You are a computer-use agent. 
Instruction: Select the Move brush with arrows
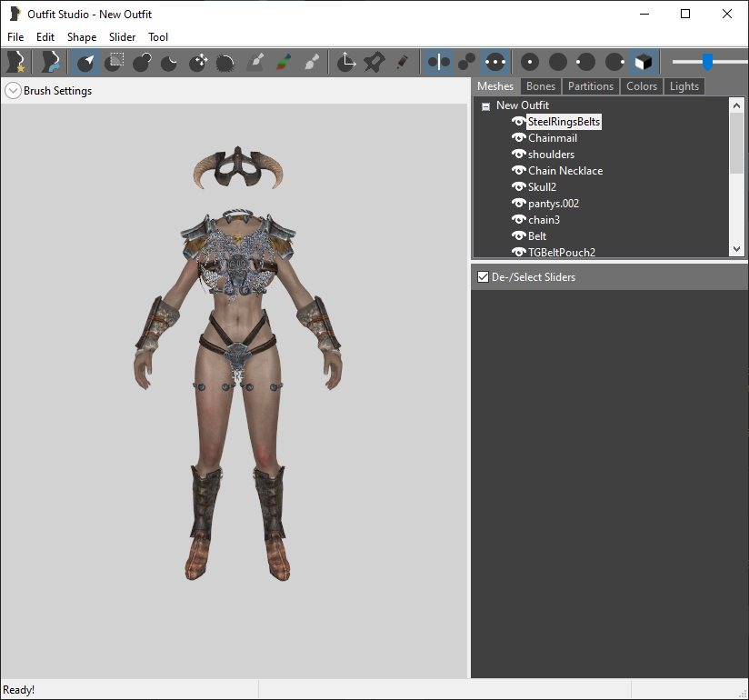(x=198, y=62)
